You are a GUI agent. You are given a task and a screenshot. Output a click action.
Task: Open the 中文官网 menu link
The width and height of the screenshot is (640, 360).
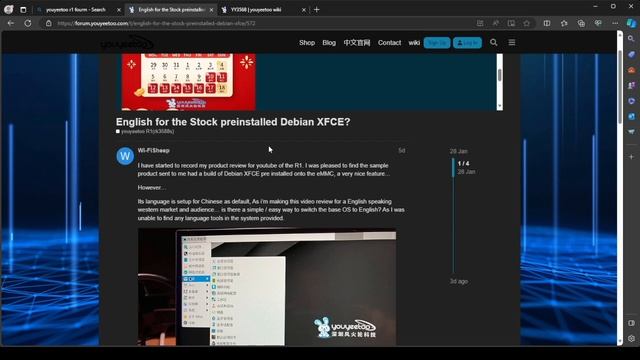[357, 42]
